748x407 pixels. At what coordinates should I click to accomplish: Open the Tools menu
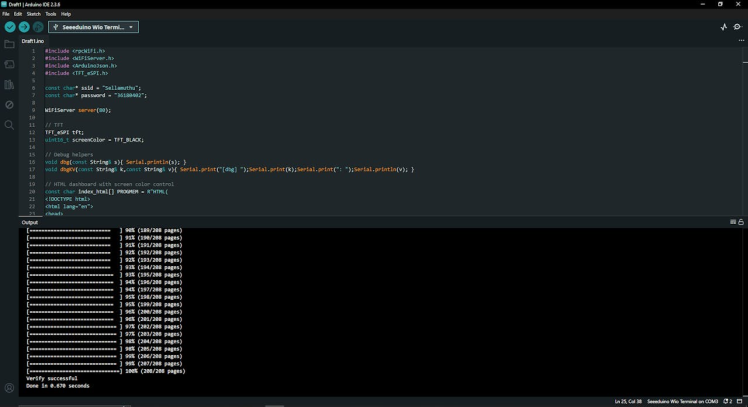pyautogui.click(x=51, y=14)
